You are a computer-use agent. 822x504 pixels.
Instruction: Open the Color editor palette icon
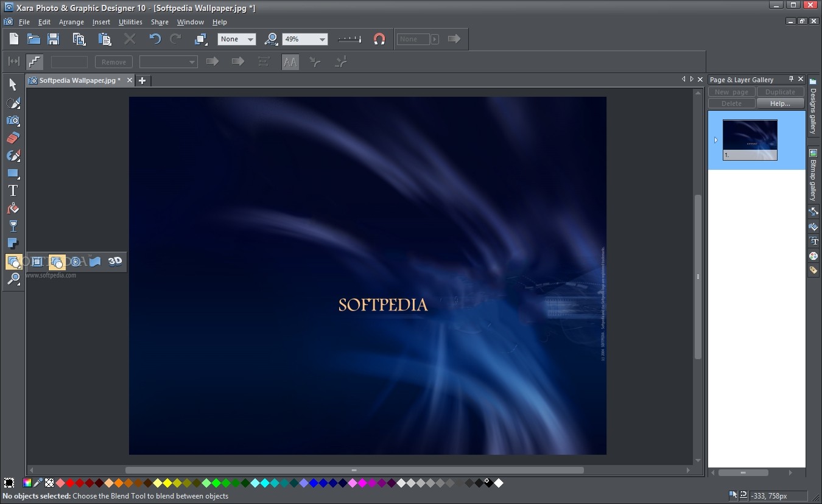tap(813, 256)
